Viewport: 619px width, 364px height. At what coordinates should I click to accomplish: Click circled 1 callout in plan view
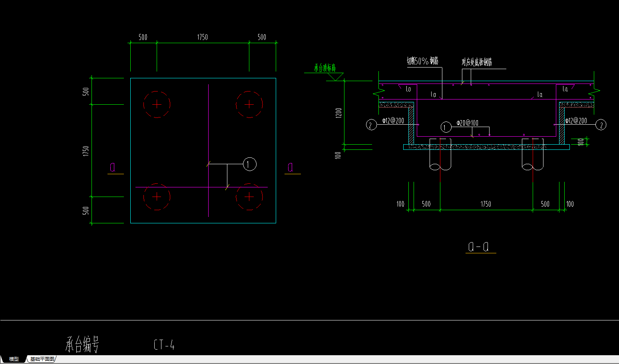250,164
